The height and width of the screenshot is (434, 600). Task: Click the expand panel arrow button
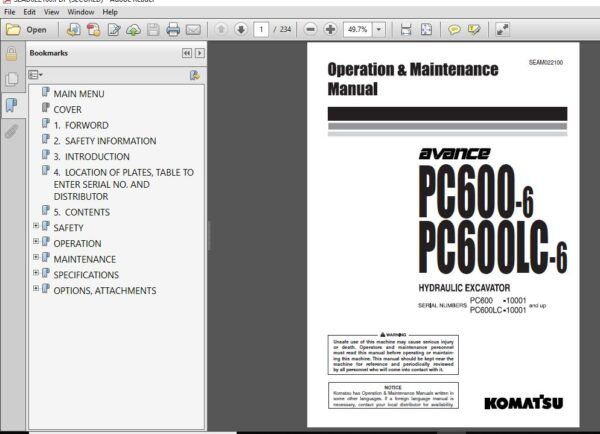(x=200, y=53)
